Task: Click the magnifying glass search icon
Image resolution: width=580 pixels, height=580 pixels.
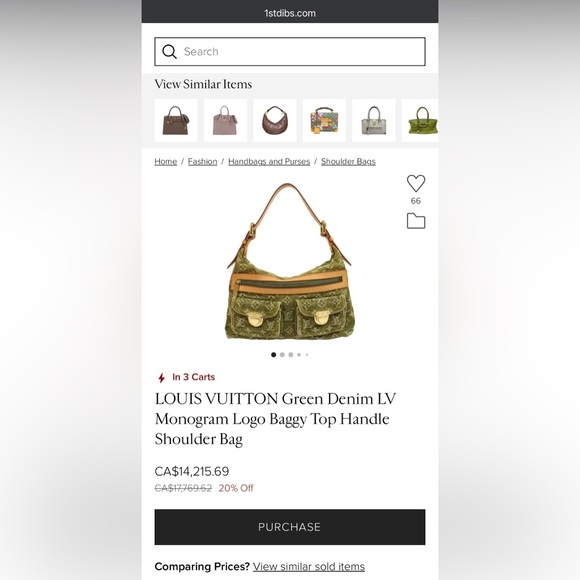Action: point(169,51)
